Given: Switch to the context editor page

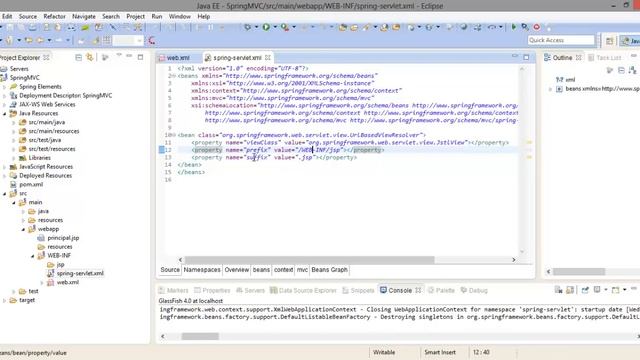Looking at the screenshot, I should pos(283,270).
